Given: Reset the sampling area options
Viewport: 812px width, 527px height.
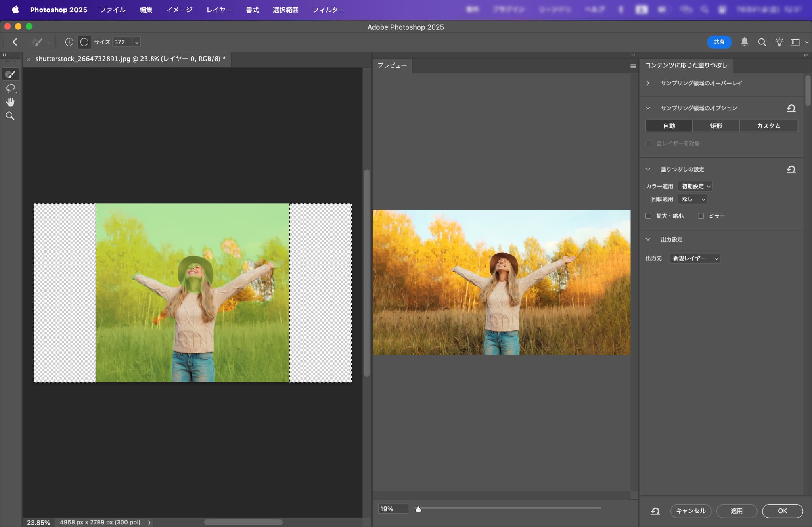Looking at the screenshot, I should point(791,108).
